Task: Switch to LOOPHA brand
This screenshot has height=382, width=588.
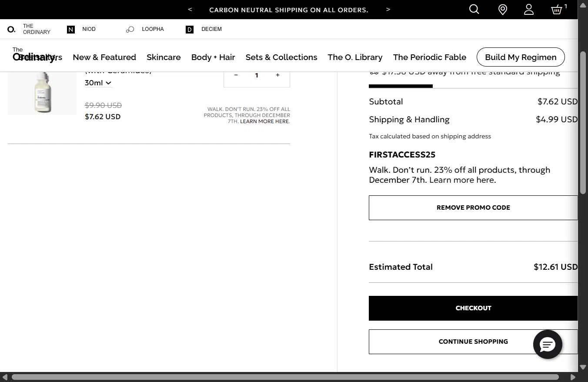Action: [x=145, y=29]
